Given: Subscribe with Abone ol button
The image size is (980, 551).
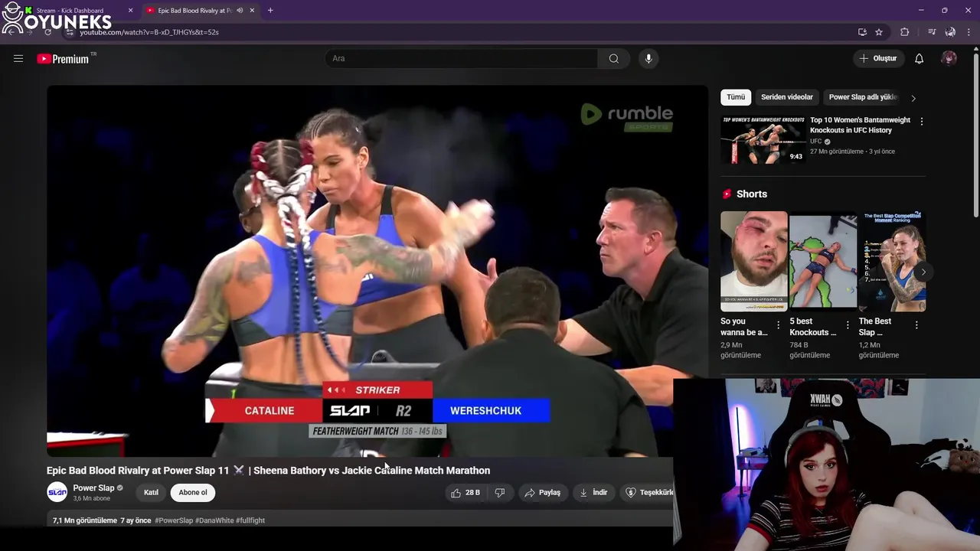Looking at the screenshot, I should coord(193,493).
